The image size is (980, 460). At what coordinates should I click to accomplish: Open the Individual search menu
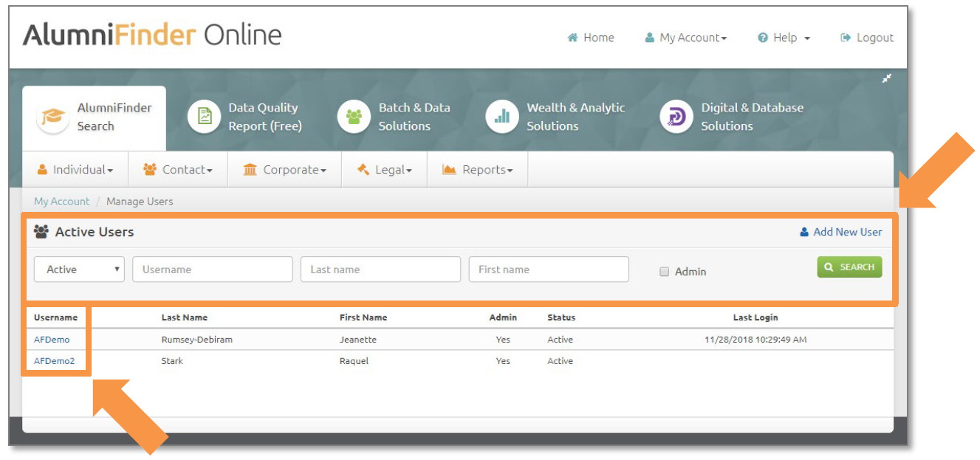tap(75, 170)
